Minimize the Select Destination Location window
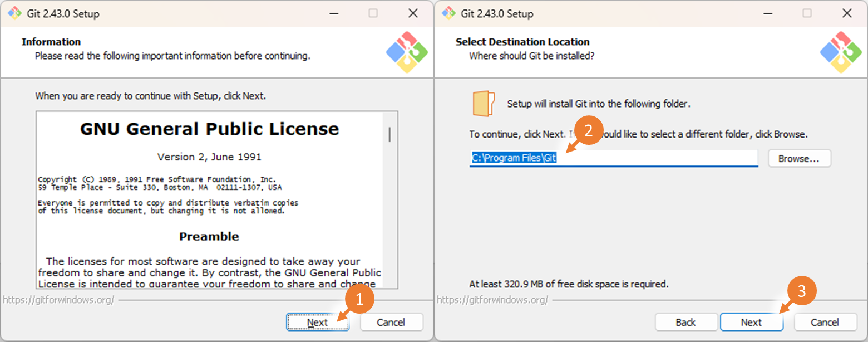This screenshot has height=351, width=868. 767,13
